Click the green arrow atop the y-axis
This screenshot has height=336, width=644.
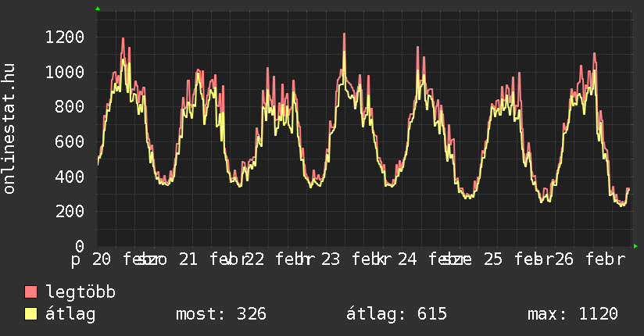point(98,9)
